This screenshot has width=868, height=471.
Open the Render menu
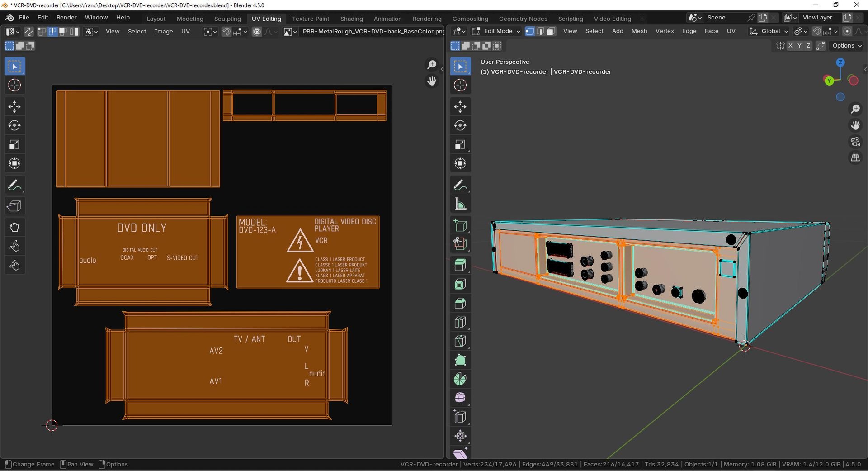click(66, 18)
